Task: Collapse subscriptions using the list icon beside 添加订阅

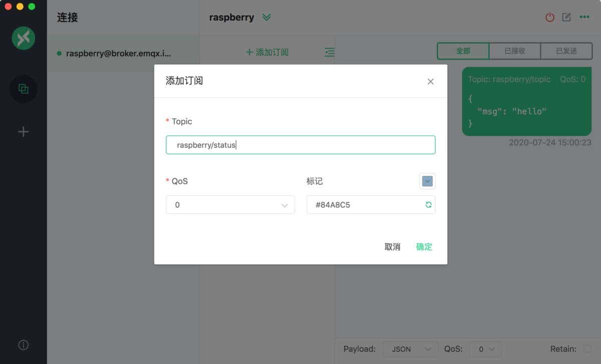Action: coord(330,52)
